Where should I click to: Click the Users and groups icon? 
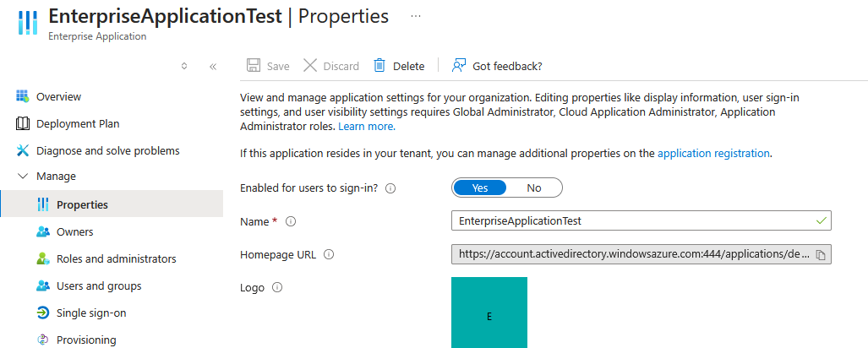[42, 286]
